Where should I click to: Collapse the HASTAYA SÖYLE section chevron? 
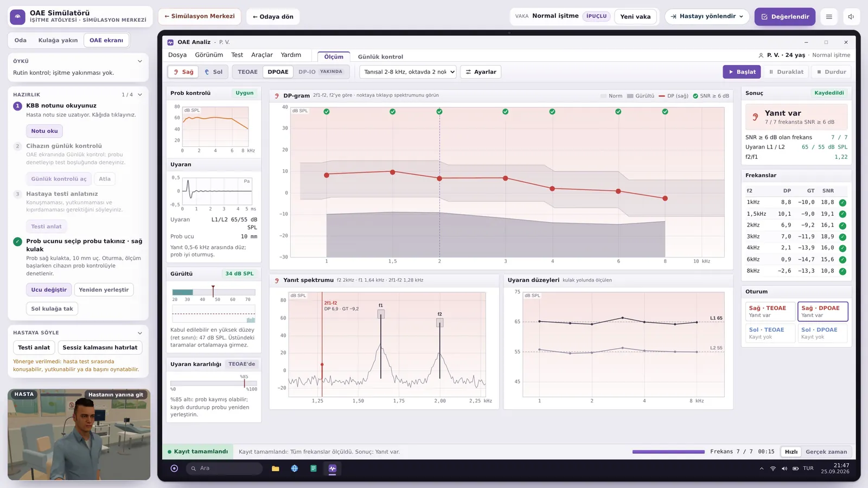point(140,333)
